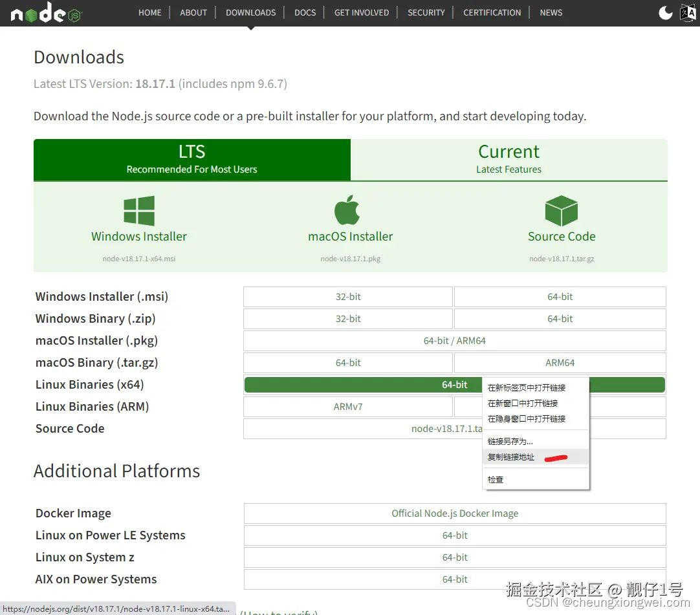Download ARMv7 Linux Binaries
This screenshot has width=700, height=615.
pos(348,407)
